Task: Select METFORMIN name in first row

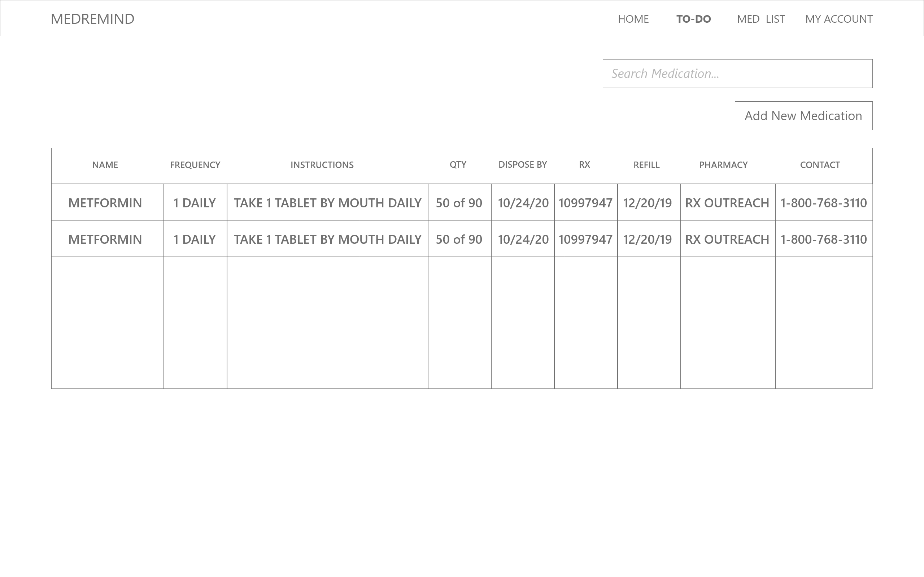Action: point(105,203)
